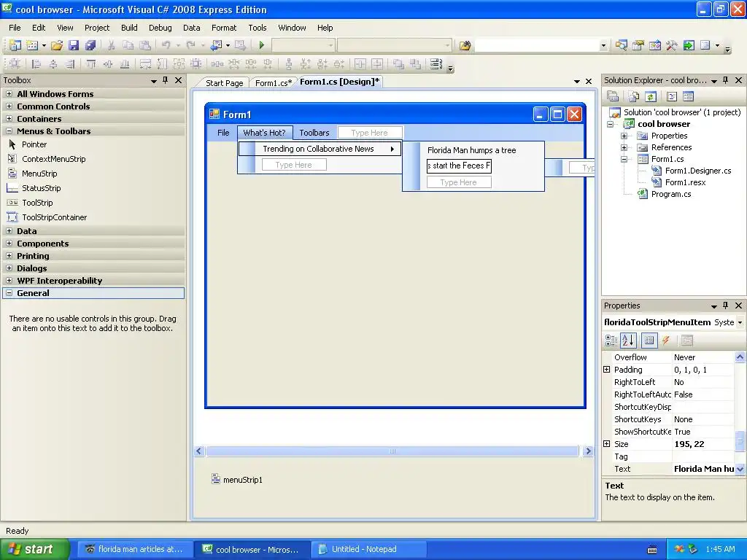Toggle the Properties list view button
This screenshot has height=560, width=747.
tap(649, 340)
